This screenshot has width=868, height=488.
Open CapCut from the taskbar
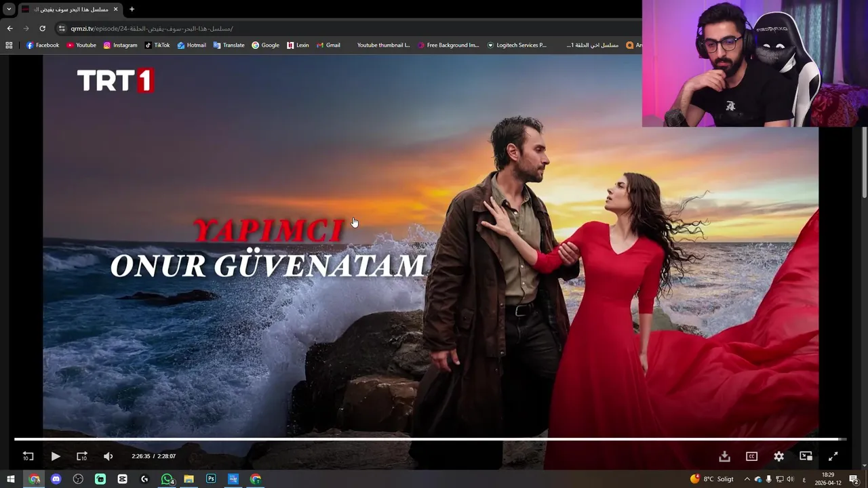122,479
